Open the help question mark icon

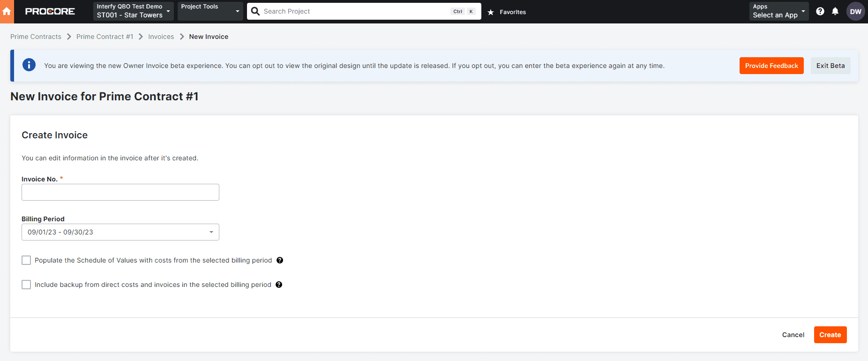pyautogui.click(x=820, y=12)
